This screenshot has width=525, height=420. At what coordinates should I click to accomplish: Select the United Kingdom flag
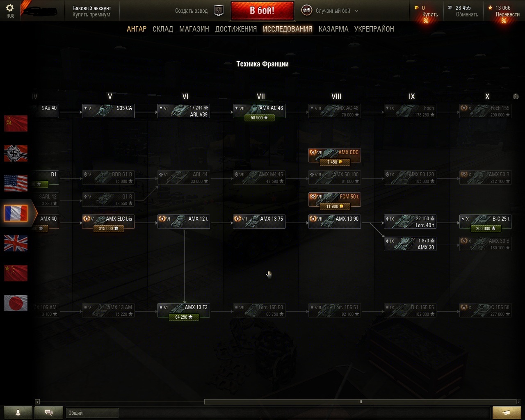(x=16, y=243)
